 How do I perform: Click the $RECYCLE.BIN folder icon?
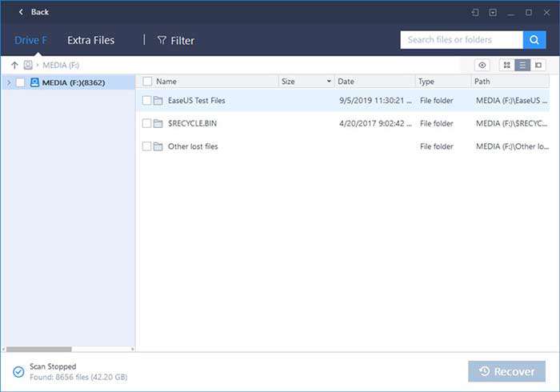(158, 123)
